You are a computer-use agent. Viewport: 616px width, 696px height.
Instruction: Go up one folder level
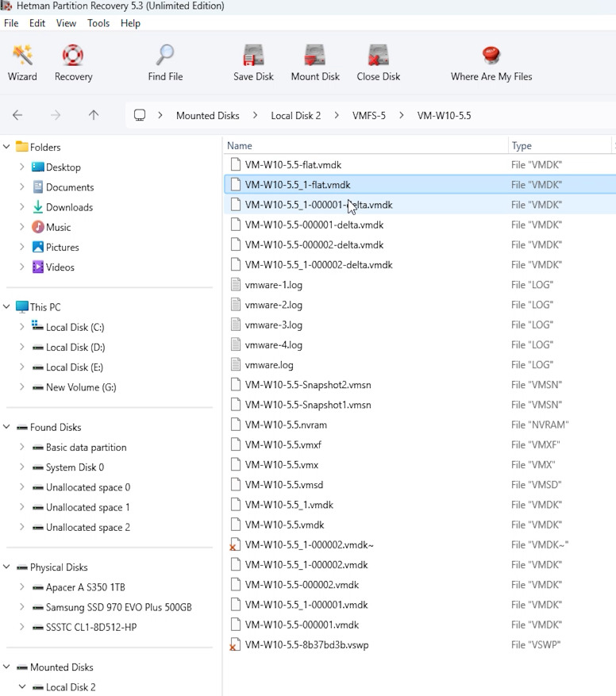[93, 115]
